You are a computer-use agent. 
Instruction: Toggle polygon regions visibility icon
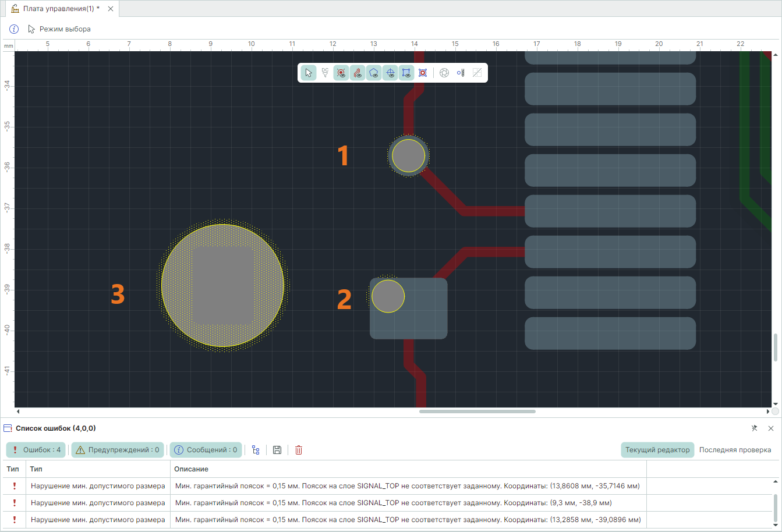[x=374, y=73]
